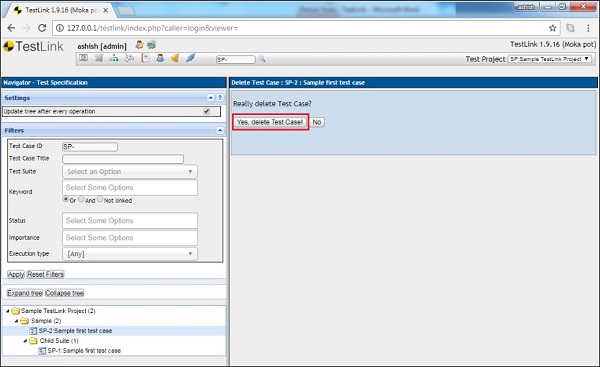600x367 pixels.
Task: Toggle Update tree after every operation
Action: pyautogui.click(x=207, y=111)
